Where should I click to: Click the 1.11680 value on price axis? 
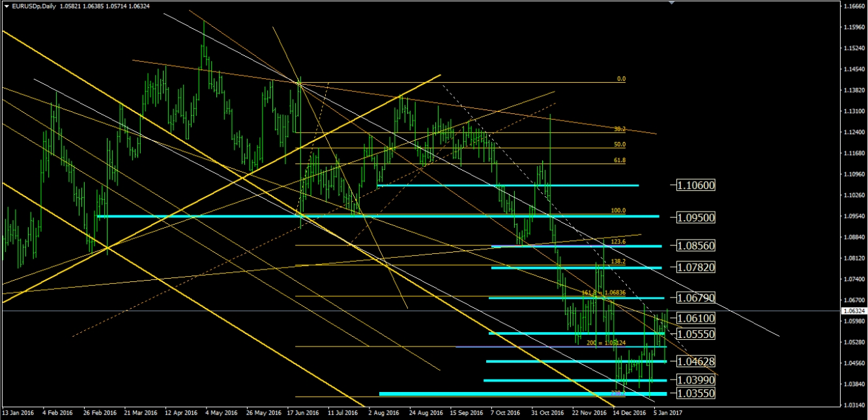tap(854, 153)
